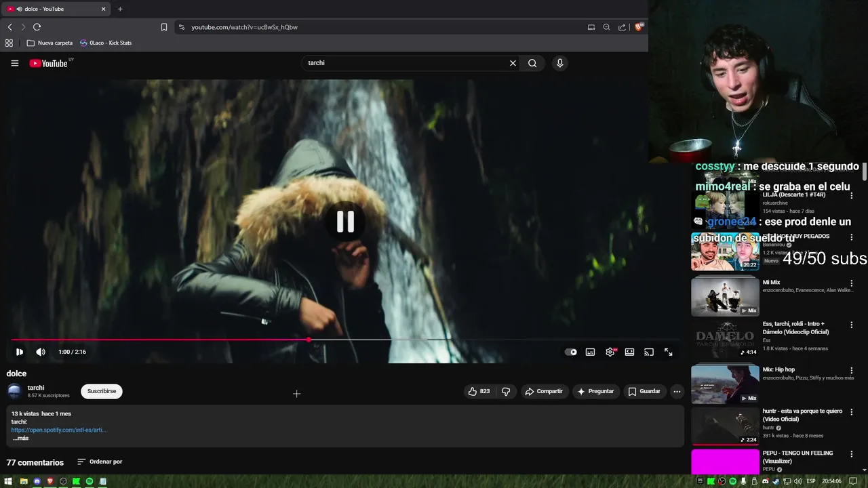Toggle subtitles/closed captions
868x488 pixels.
coord(590,352)
